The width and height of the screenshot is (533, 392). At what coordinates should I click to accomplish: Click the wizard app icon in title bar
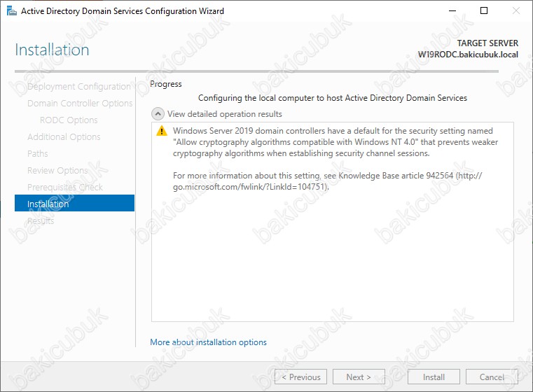12,11
